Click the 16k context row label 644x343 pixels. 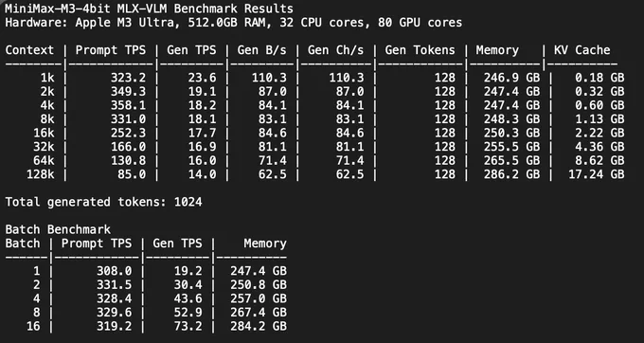tap(44, 133)
